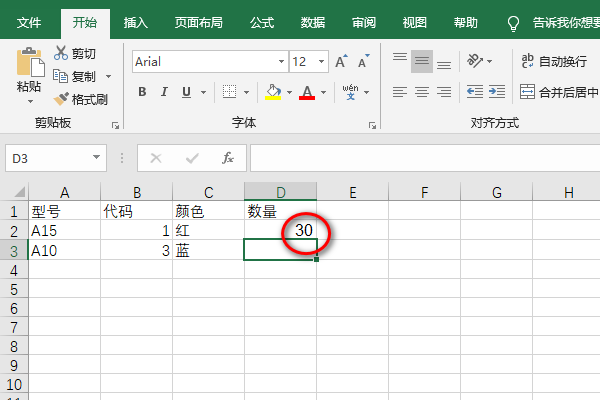
Task: Click the Cut scissors icon
Action: tap(60, 53)
